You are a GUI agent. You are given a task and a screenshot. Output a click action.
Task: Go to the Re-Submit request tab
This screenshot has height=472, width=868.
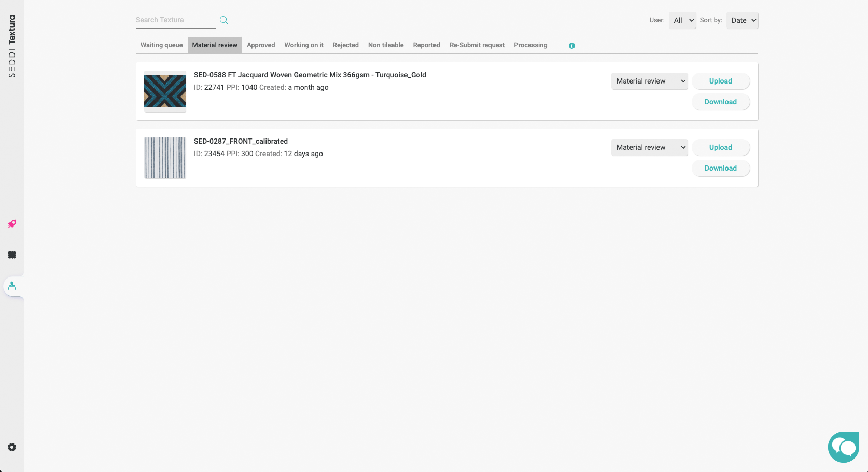click(x=477, y=45)
